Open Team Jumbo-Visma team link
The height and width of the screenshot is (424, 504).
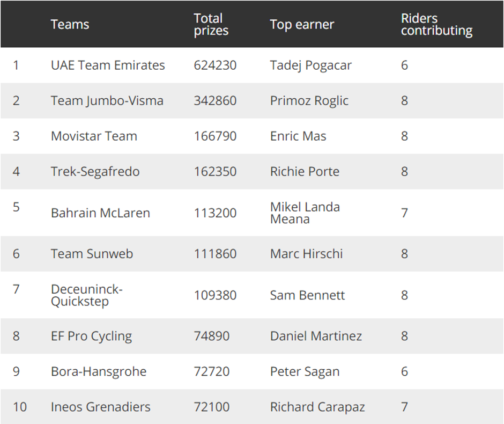pyautogui.click(x=107, y=101)
